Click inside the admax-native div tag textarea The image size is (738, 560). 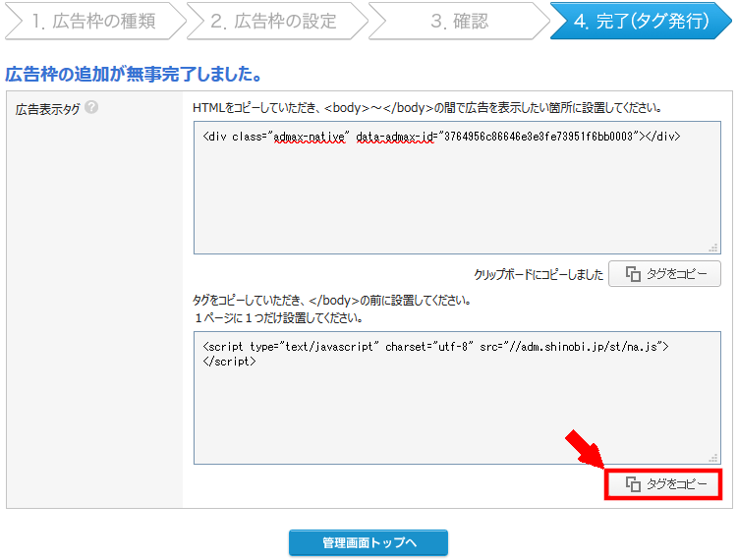(x=457, y=188)
